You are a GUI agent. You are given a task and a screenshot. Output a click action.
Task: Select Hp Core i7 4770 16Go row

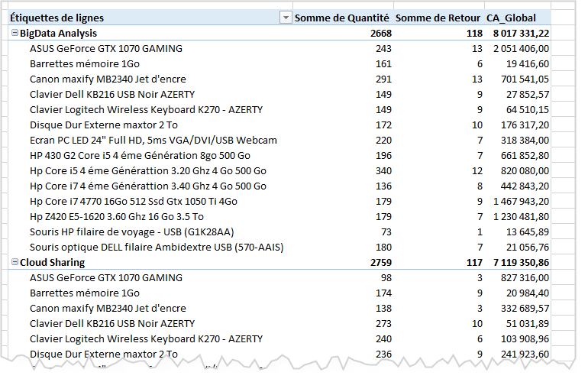(134, 202)
